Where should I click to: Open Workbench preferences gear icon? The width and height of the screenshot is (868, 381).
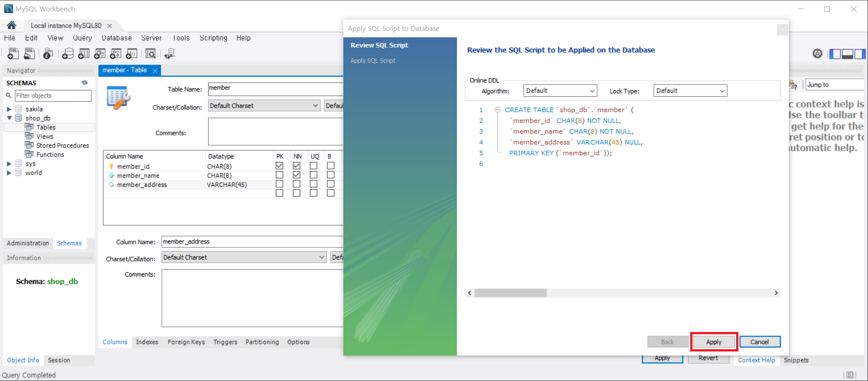[x=818, y=54]
